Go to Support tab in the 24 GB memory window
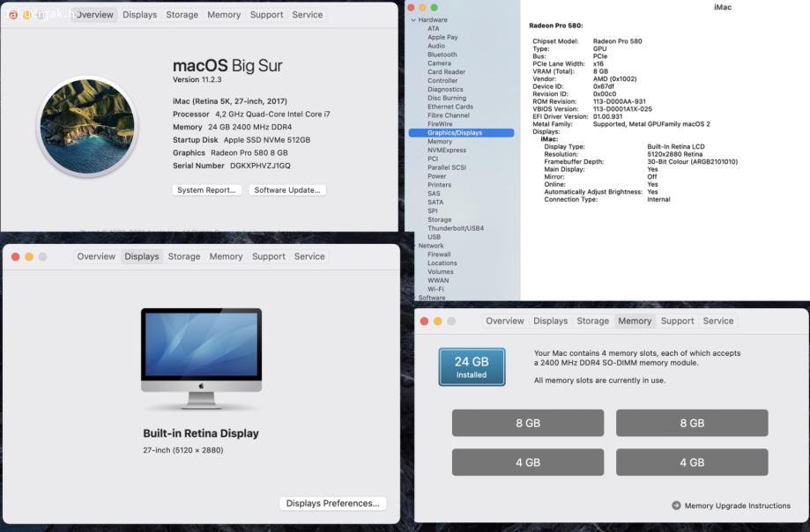This screenshot has height=532, width=810. coord(677,321)
